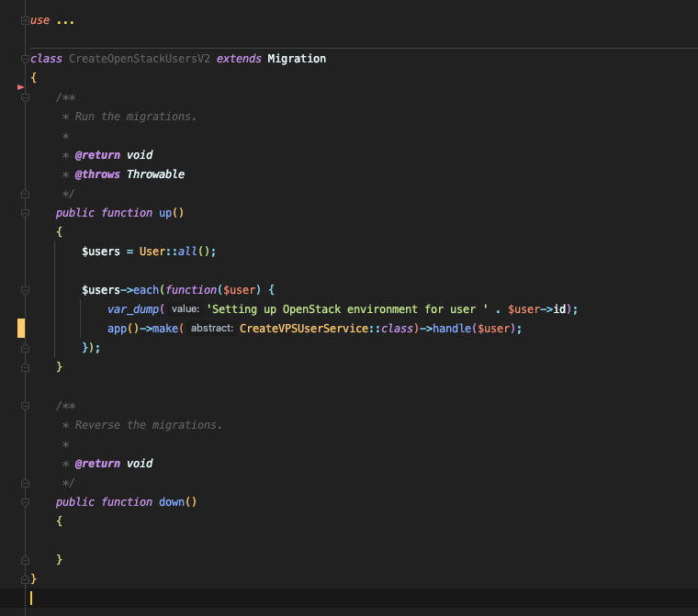Screen dimensions: 698x616
Task: Click the 'value:' parameter hint
Action: pyautogui.click(x=186, y=309)
